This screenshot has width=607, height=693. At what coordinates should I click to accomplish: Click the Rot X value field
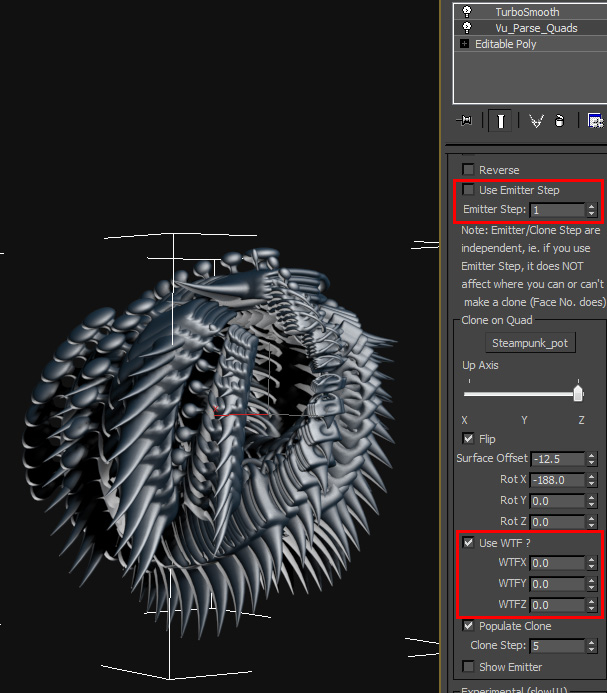point(558,480)
